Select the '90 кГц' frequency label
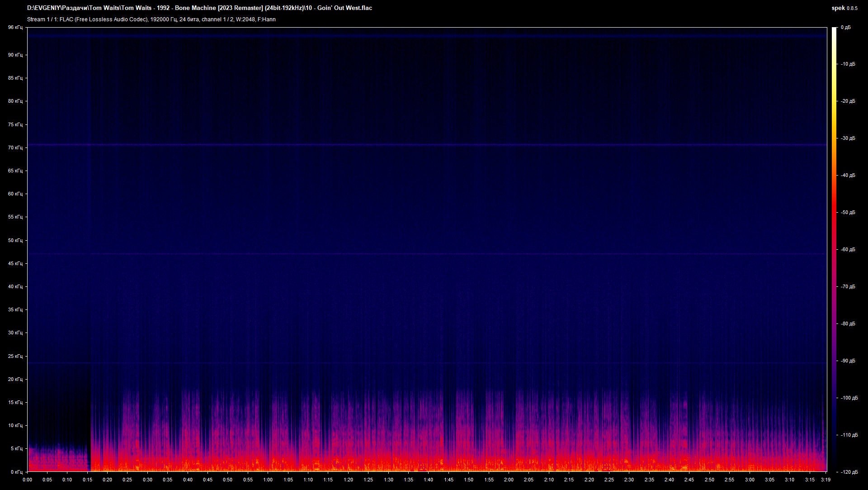Viewport: 868px width, 490px height. 15,55
